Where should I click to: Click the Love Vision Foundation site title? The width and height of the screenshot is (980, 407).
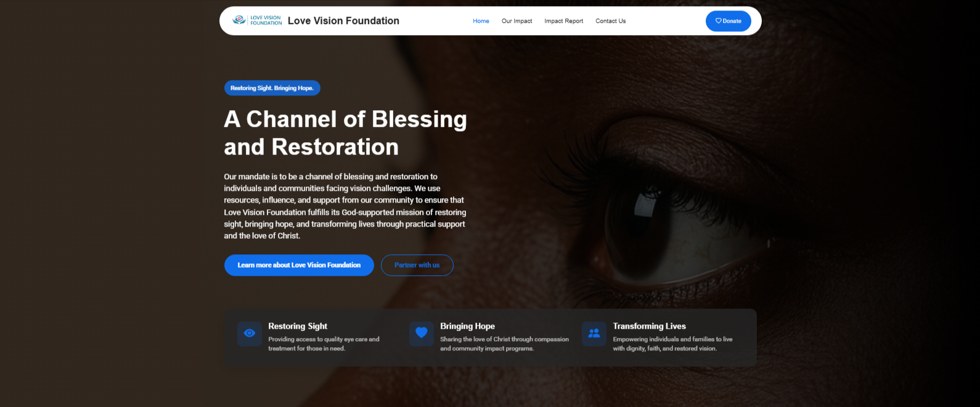343,21
